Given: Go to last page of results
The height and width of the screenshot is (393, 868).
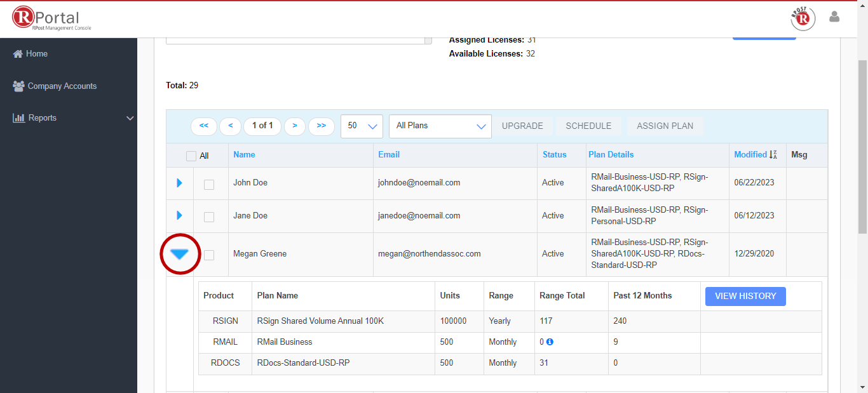Looking at the screenshot, I should 321,126.
